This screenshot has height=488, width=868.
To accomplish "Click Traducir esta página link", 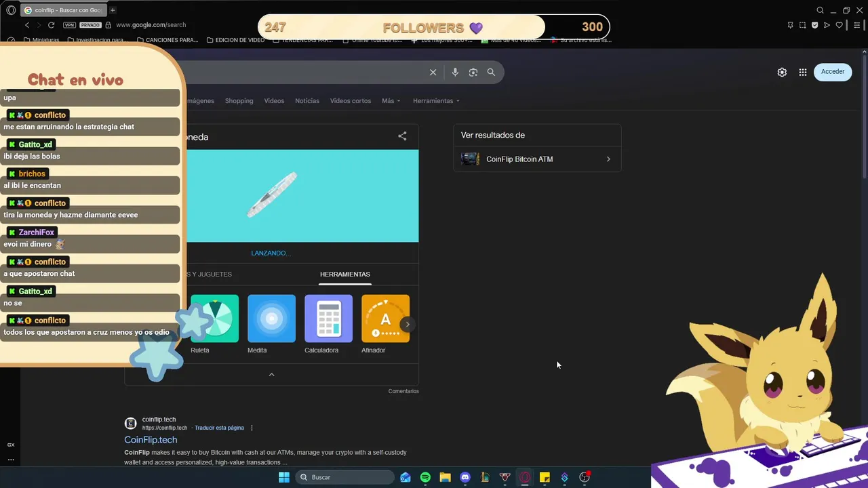I will pyautogui.click(x=219, y=428).
